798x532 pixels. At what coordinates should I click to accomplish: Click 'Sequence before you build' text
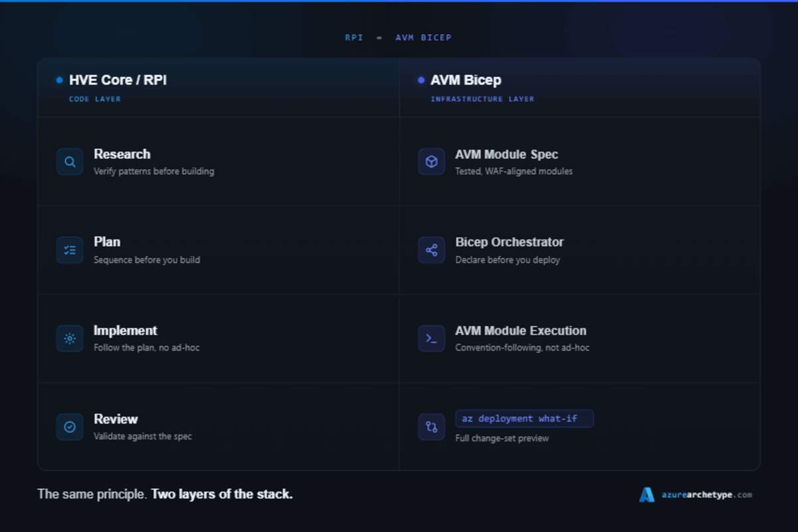[x=147, y=260]
